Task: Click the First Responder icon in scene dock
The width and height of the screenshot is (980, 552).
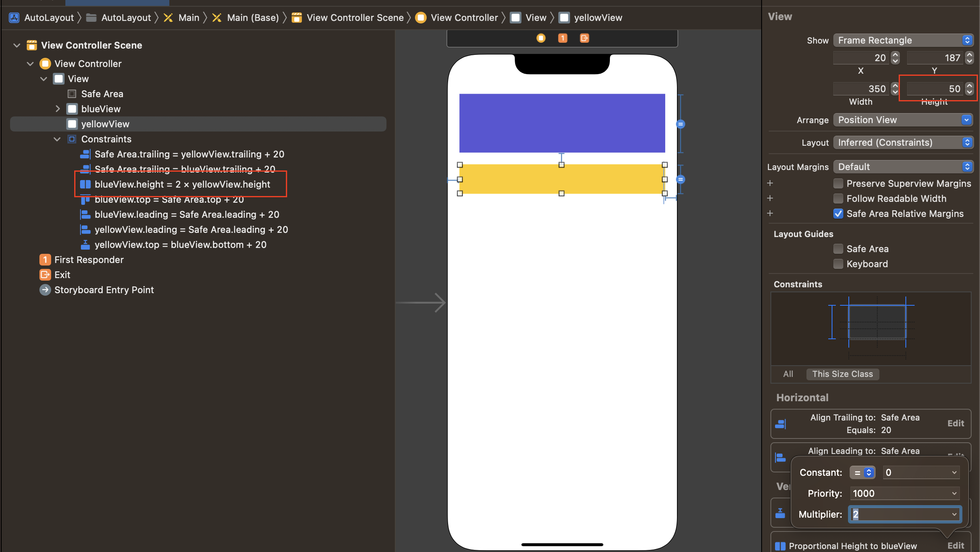Action: click(x=563, y=38)
